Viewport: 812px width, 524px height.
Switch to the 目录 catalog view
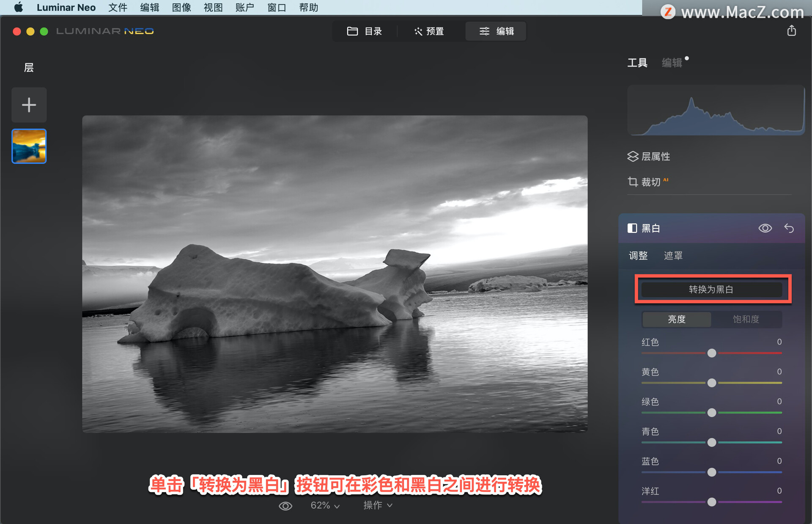coord(365,31)
